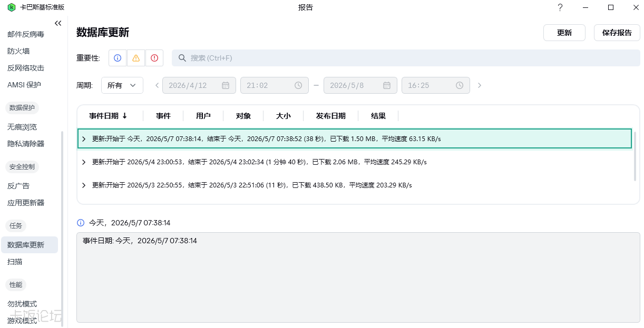Screen dimensions: 644x328
Task: Click the 保存报告 button
Action: [x=617, y=33]
